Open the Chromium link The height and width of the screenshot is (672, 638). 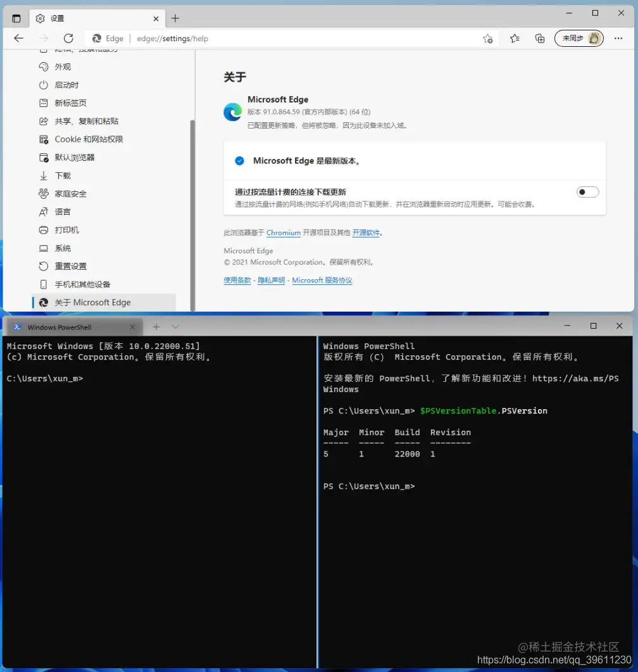point(284,232)
